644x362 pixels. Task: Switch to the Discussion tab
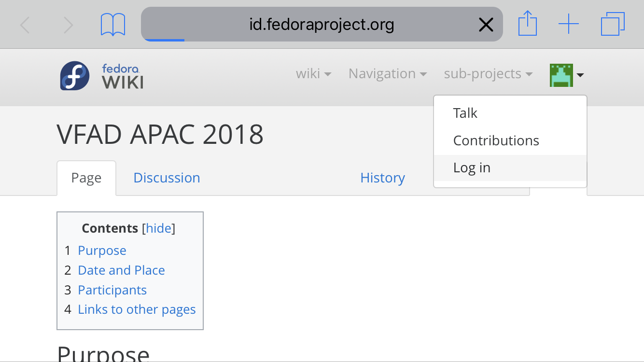tap(167, 178)
